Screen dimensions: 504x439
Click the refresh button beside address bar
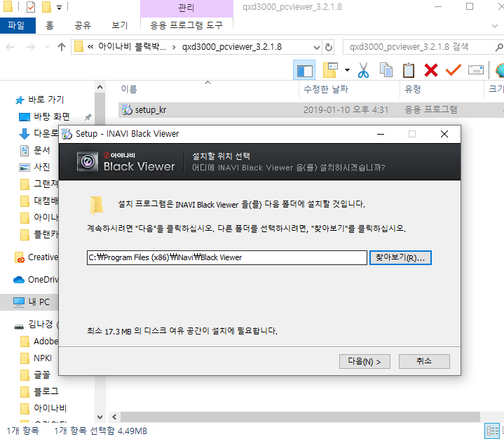329,47
